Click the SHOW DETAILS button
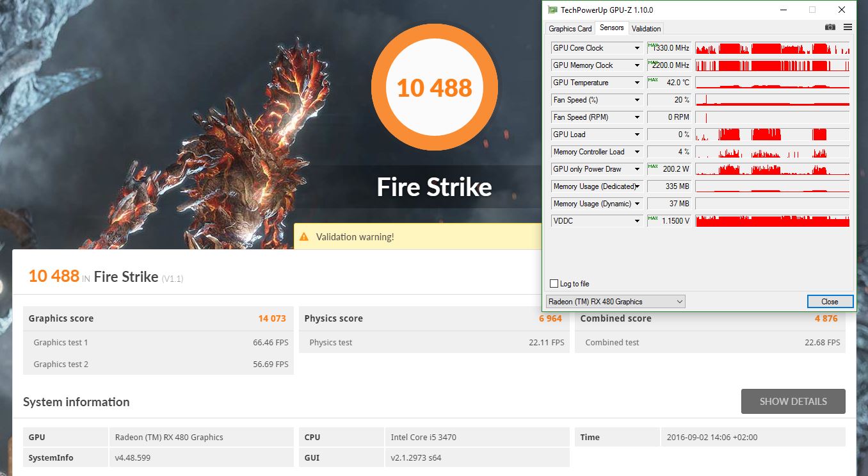The width and height of the screenshot is (868, 476). point(793,402)
